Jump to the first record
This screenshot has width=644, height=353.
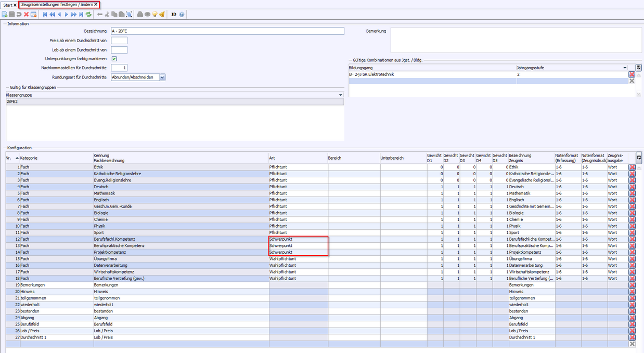(45, 15)
